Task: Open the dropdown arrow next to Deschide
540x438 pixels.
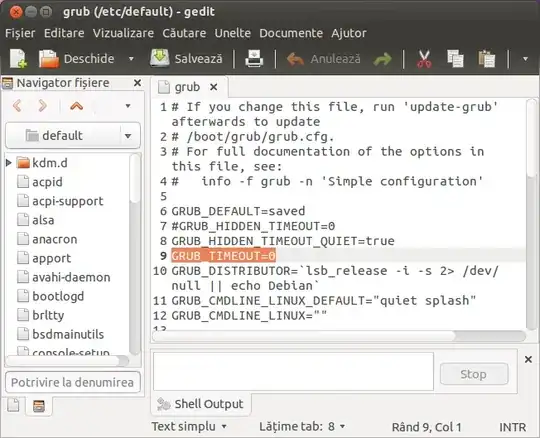Action: [x=131, y=59]
